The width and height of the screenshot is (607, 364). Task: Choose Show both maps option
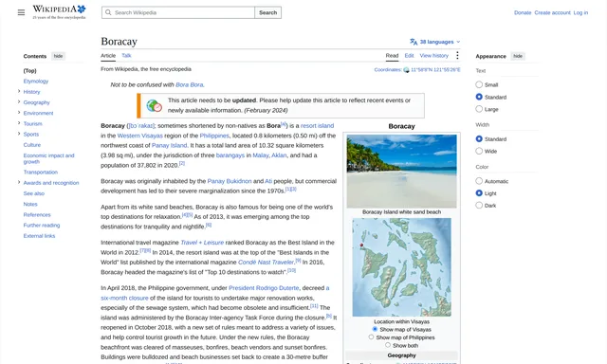(388, 345)
